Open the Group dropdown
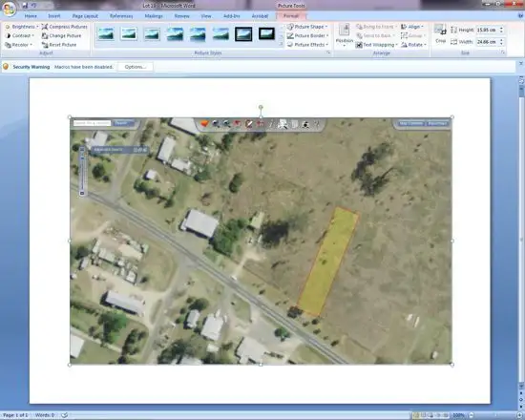The image size is (525, 420). (413, 35)
